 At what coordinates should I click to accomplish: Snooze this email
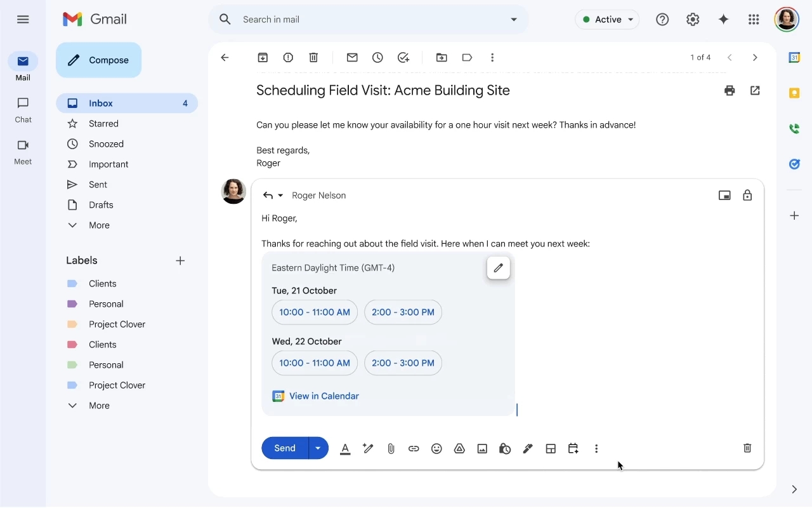[x=377, y=57]
